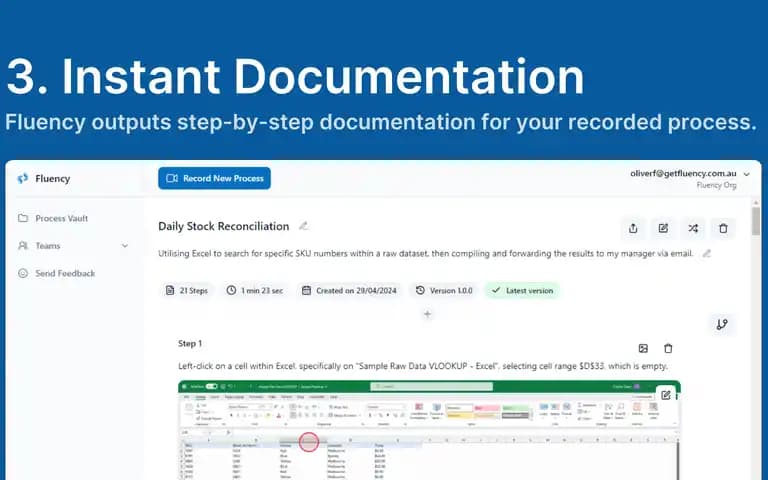Edit Step 1 screenshot with overlay pencil
768x480 pixels.
point(666,395)
